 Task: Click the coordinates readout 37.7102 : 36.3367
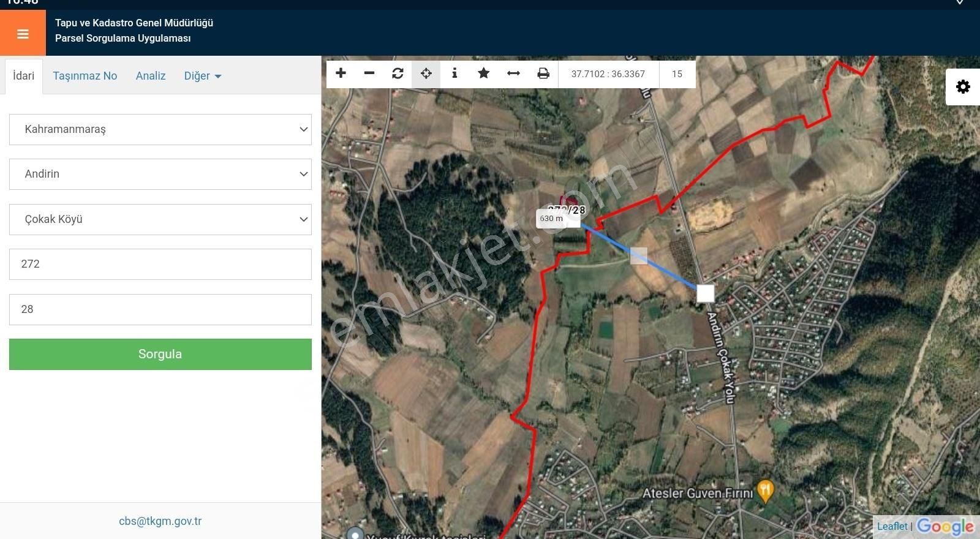[608, 74]
